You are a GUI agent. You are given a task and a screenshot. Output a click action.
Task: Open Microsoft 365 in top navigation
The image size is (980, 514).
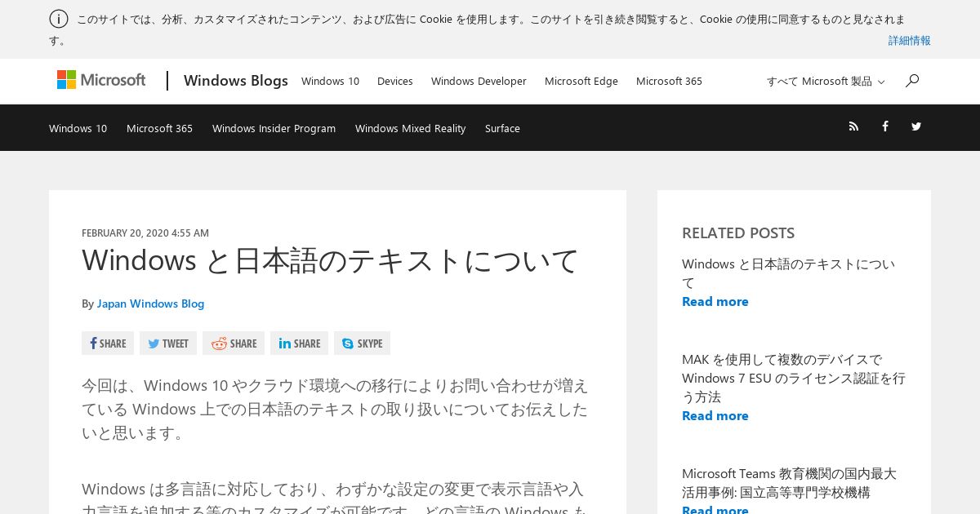pos(669,81)
